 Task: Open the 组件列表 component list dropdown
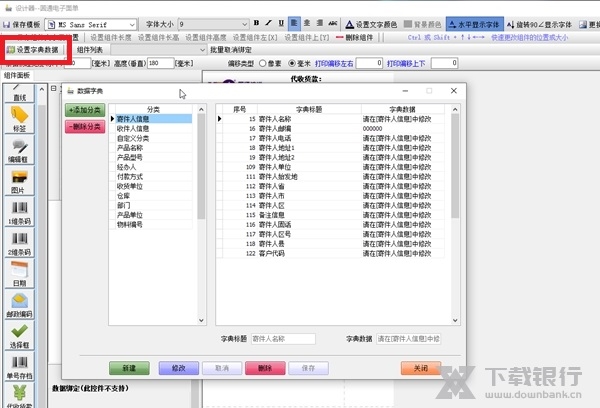pos(202,50)
